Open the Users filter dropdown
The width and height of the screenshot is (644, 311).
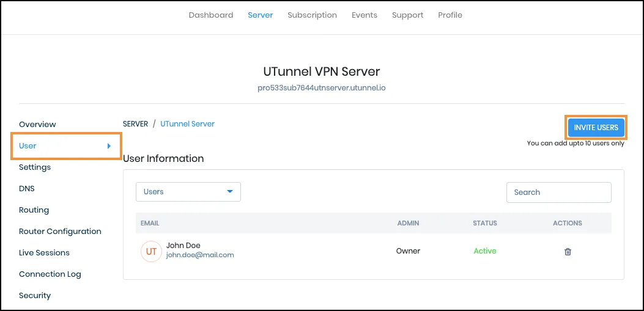[188, 192]
